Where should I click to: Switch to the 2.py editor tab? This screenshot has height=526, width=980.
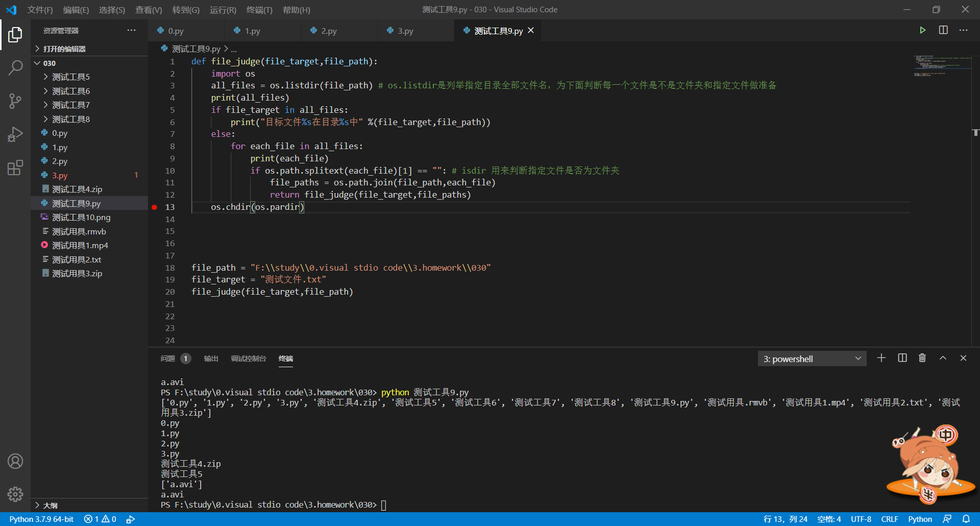tap(339, 31)
